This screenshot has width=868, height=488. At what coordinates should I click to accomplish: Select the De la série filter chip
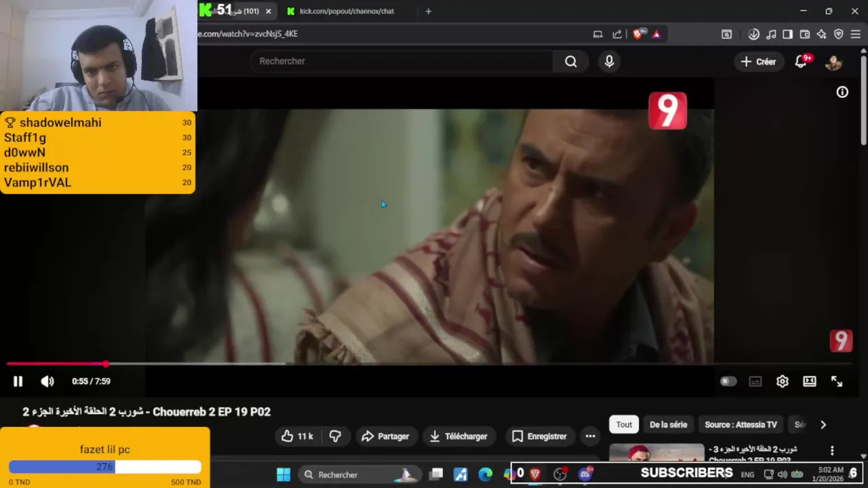click(x=669, y=425)
